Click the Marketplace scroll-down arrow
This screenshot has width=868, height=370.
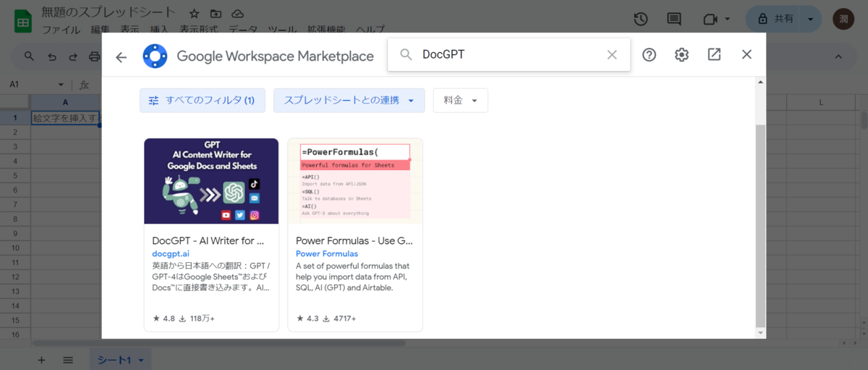click(x=759, y=332)
